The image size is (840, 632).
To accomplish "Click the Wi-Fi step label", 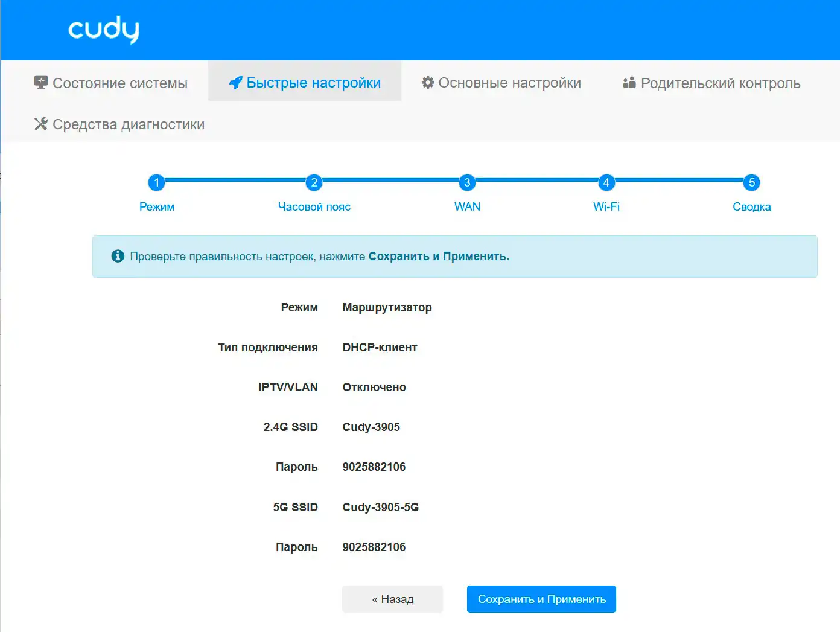I will [x=606, y=206].
